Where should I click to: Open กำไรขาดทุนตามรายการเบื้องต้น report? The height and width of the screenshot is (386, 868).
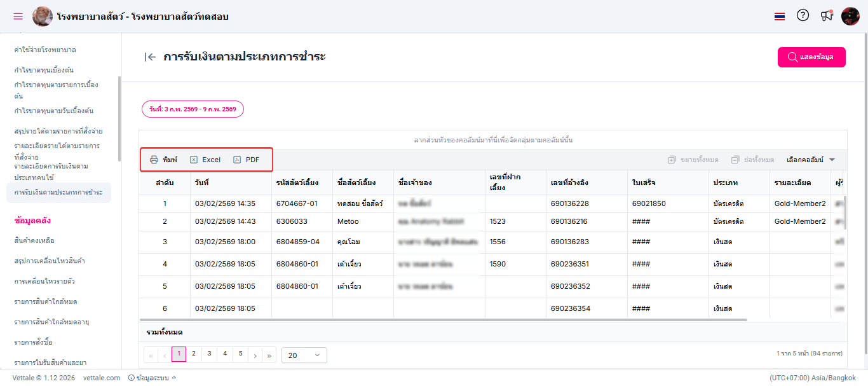[56, 90]
